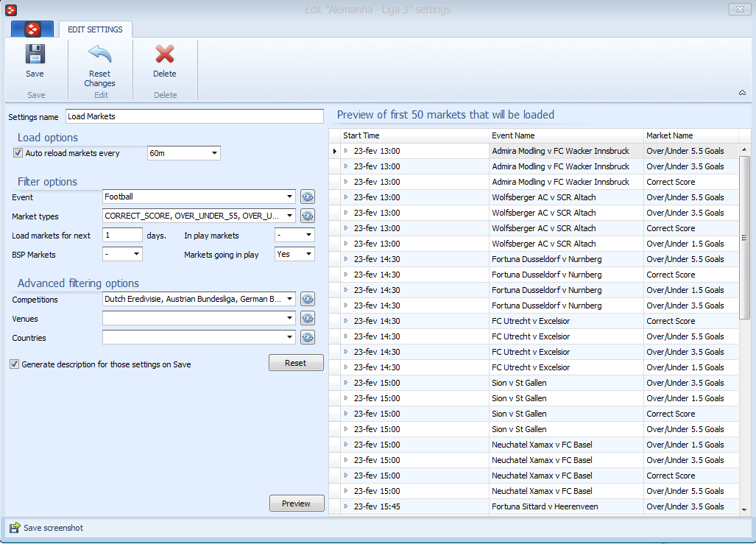Select the Admira Modling Correct Score row
The image size is (756, 544).
tap(533, 182)
